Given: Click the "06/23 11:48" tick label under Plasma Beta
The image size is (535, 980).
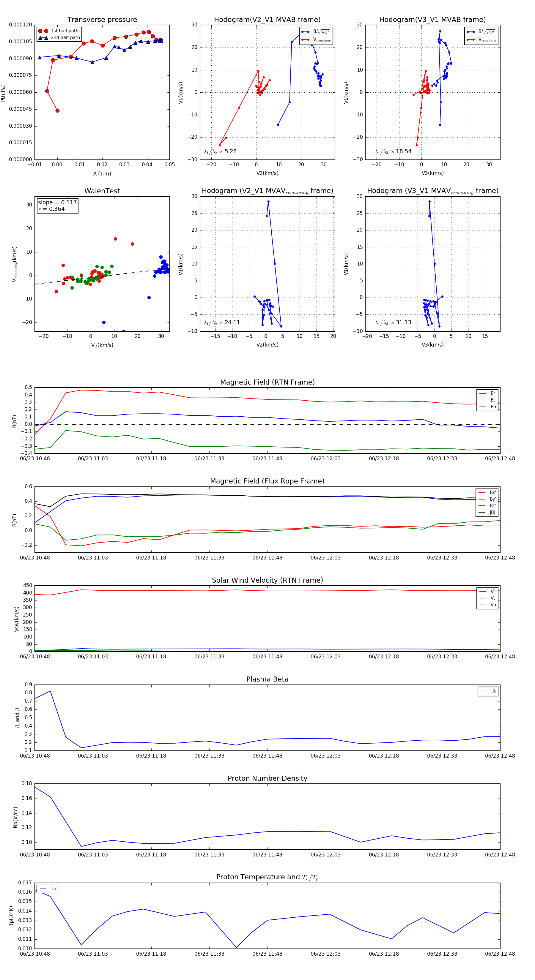Looking at the screenshot, I should pos(267,756).
